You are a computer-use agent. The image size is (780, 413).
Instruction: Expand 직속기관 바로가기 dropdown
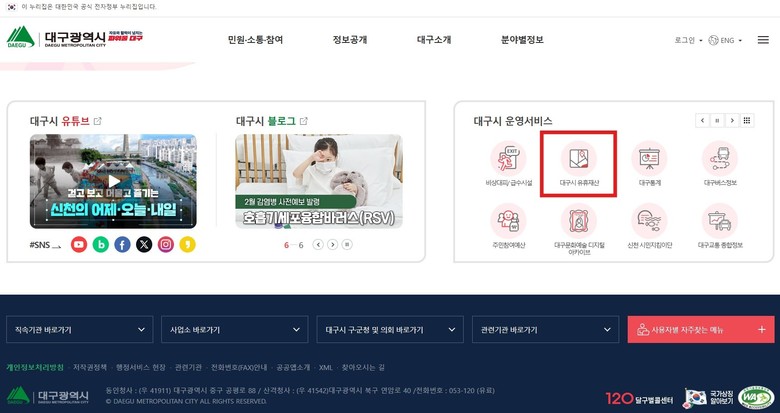(80, 329)
